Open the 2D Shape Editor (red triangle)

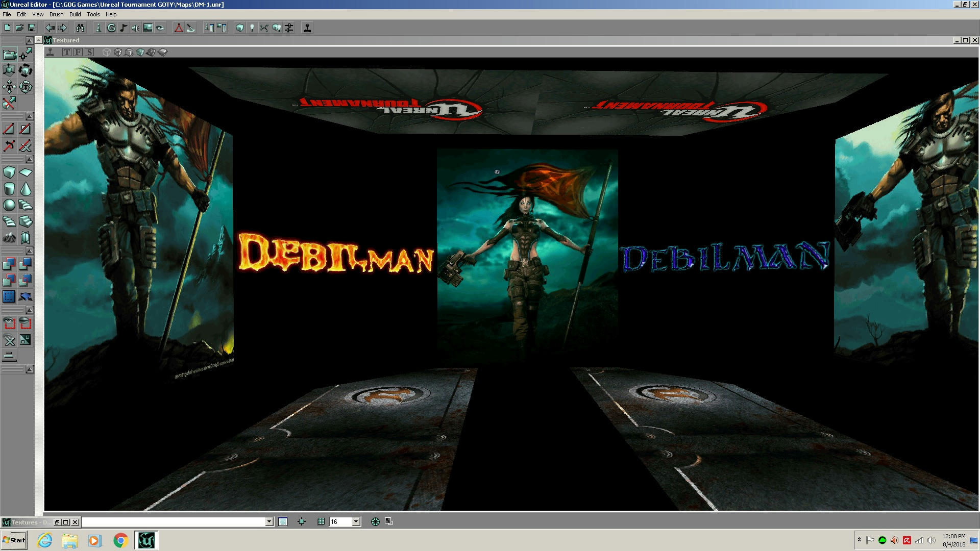[179, 28]
